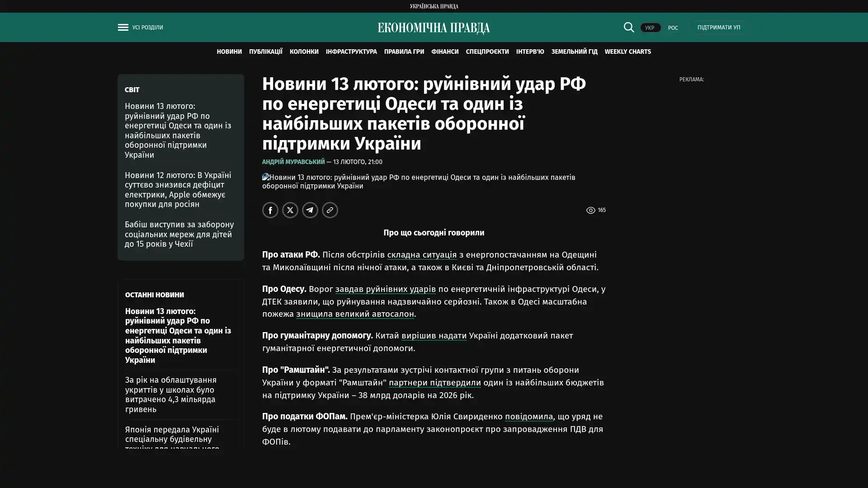Share article via Telegram icon
868x488 pixels.
click(310, 210)
